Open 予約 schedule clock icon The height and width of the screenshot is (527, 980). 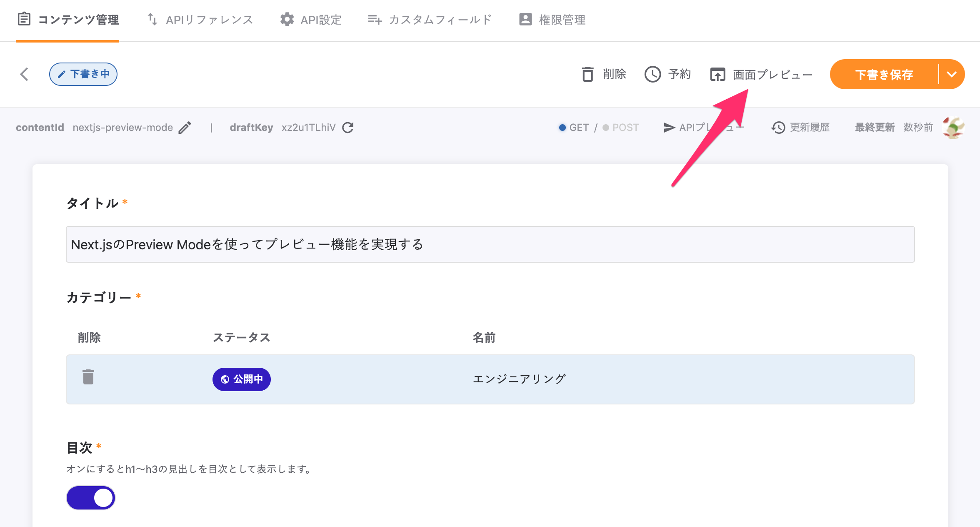click(652, 75)
